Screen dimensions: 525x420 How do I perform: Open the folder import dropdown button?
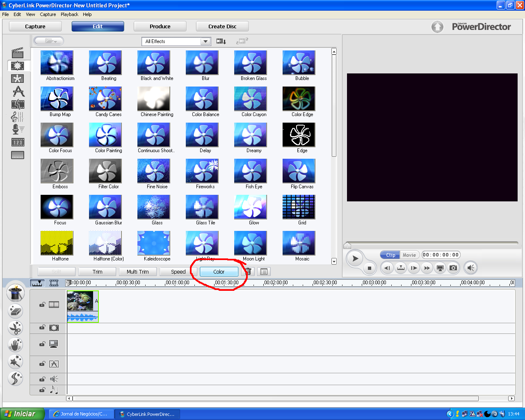point(49,41)
